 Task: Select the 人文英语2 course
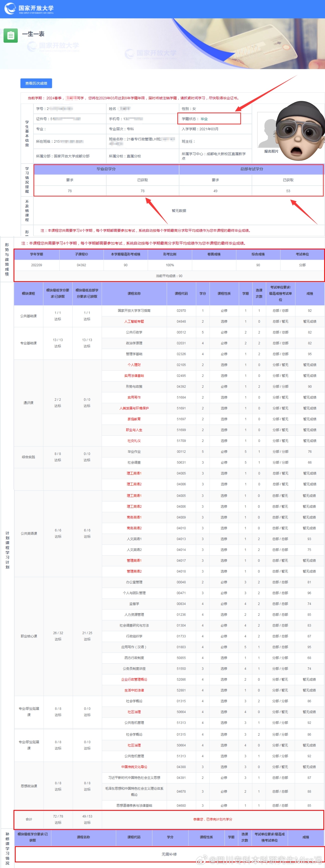(x=134, y=550)
